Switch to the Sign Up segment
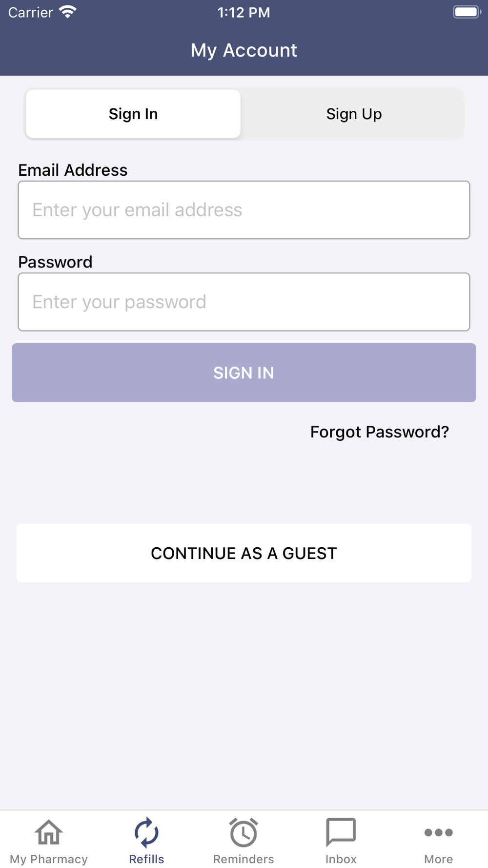Viewport: 488px width, 868px height. (x=354, y=114)
